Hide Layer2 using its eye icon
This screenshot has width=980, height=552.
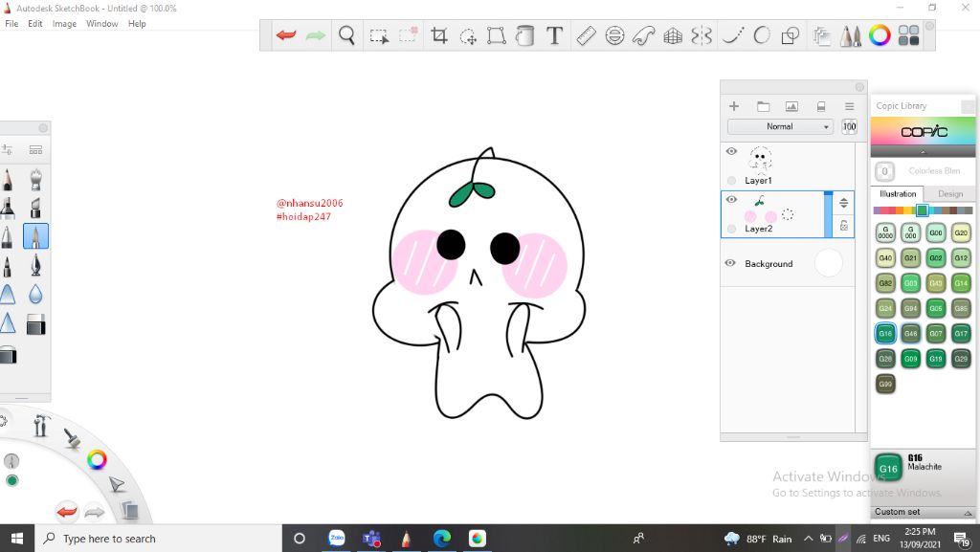click(731, 199)
